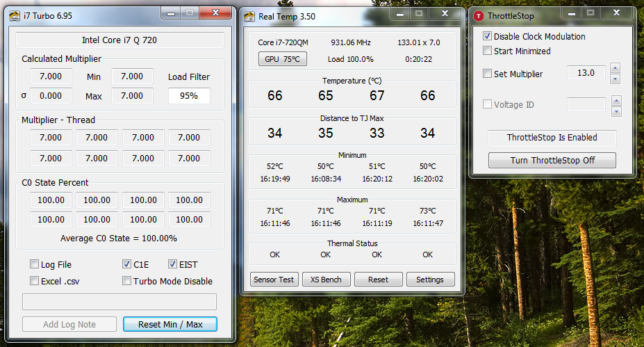Minimize the ThrottleStop window
The image size is (644, 347).
(x=572, y=13)
